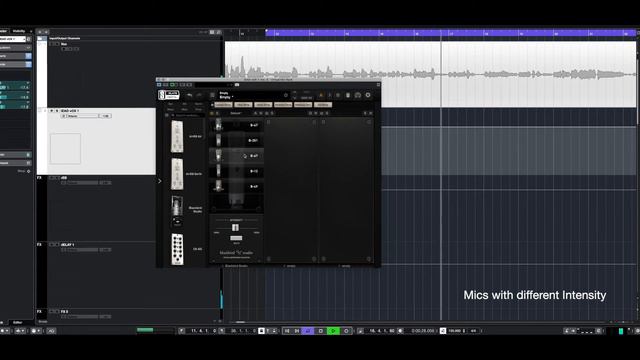Image resolution: width=640 pixels, height=360 pixels.
Task: Mute the Lead Vox track
Action: [51, 111]
